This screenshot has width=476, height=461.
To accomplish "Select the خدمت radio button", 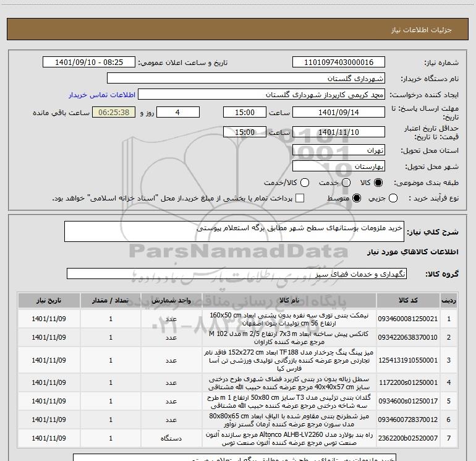I will (346, 183).
